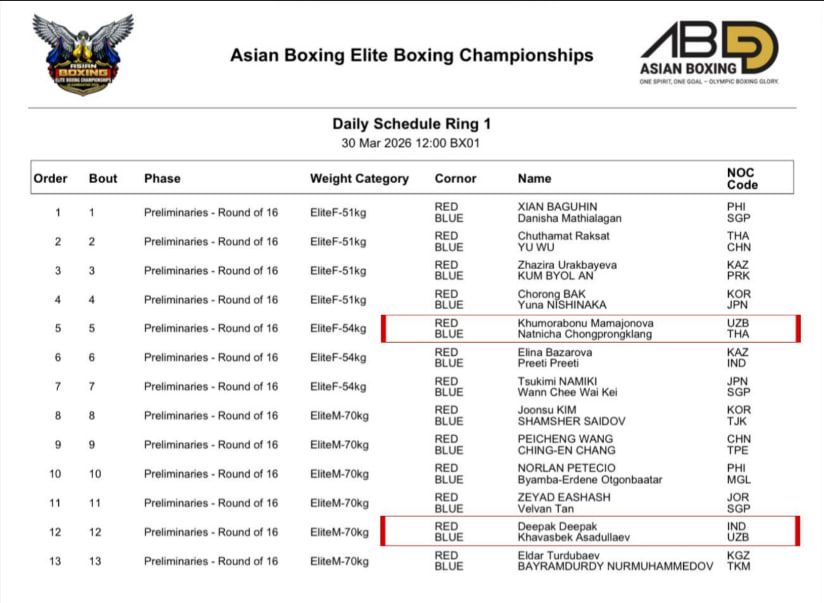This screenshot has height=603, width=824.
Task: Click the ABD Asian Boxing logo
Action: click(x=709, y=53)
